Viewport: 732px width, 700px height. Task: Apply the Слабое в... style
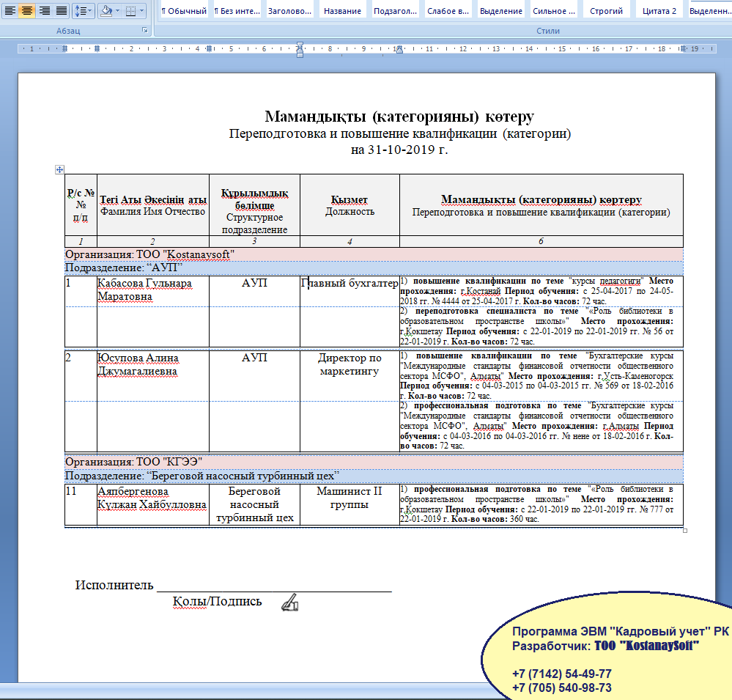tap(448, 11)
